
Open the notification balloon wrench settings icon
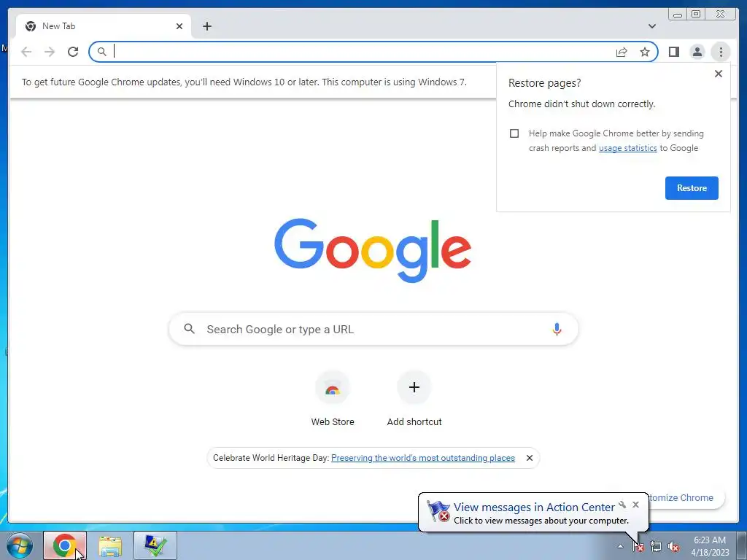pyautogui.click(x=622, y=505)
